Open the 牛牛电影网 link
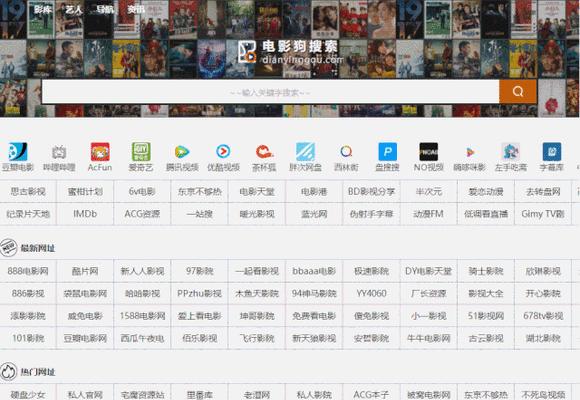Viewport: 580px width, 400px height. 429,338
